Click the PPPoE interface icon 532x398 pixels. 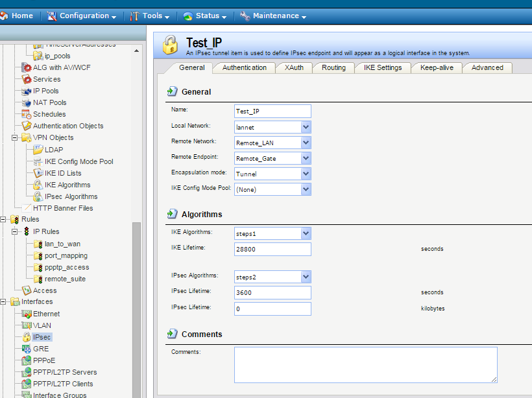click(27, 360)
